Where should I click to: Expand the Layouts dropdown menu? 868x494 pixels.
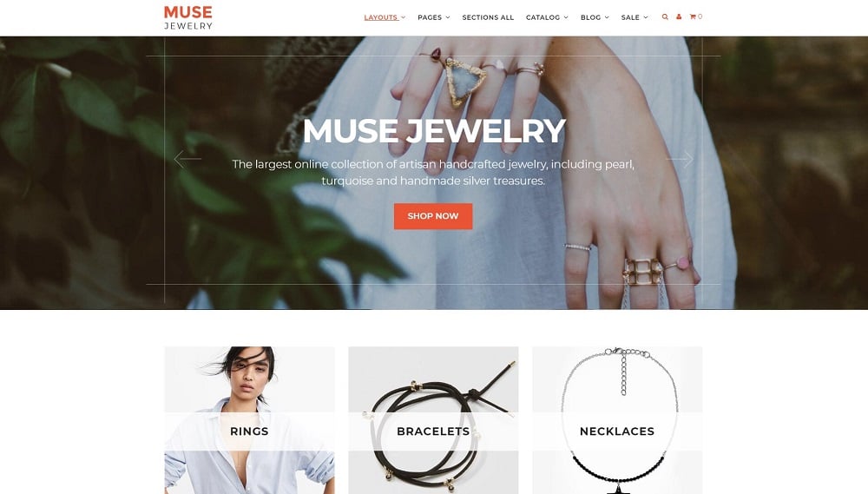pyautogui.click(x=385, y=17)
